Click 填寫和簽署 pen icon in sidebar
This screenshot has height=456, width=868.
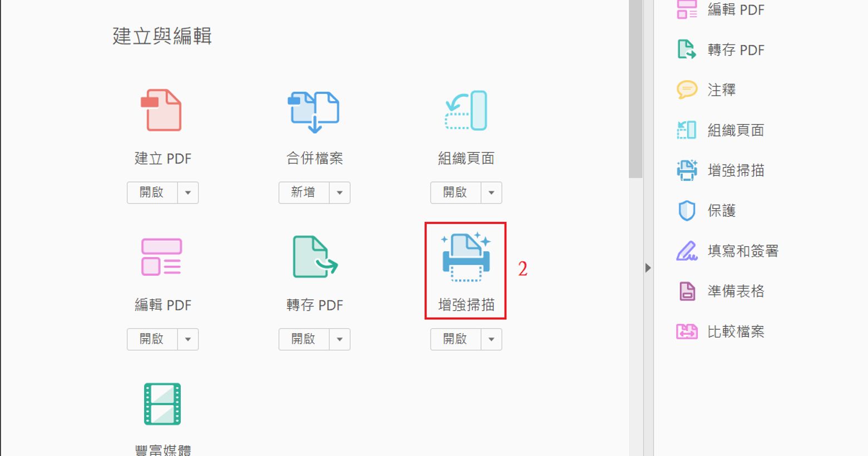pos(687,251)
